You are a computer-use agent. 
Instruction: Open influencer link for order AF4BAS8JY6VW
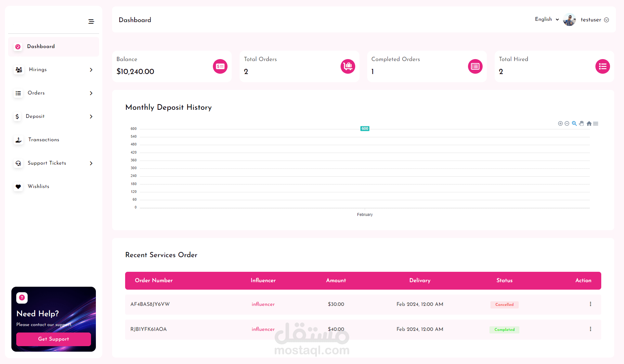tap(263, 304)
